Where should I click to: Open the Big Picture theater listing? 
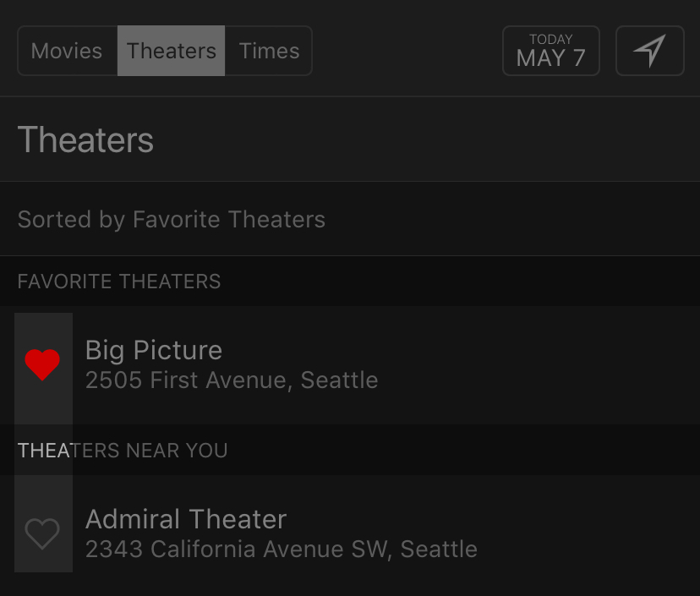coord(154,351)
